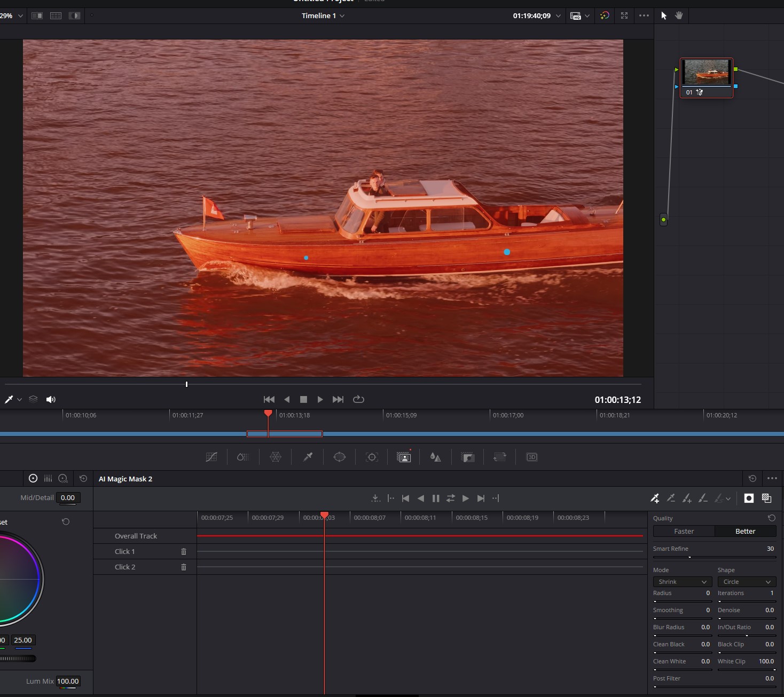
Task: Select the subtract brush stroke tool
Action: (x=703, y=498)
